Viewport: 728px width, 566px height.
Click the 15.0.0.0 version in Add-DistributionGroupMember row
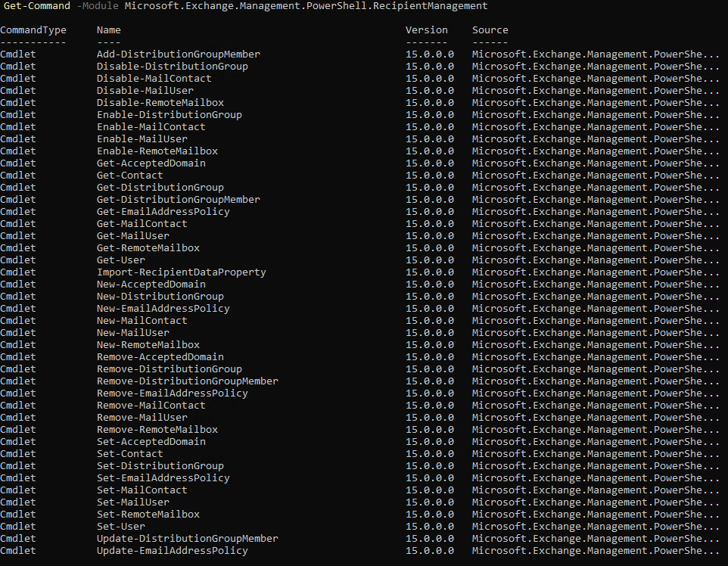pos(430,54)
